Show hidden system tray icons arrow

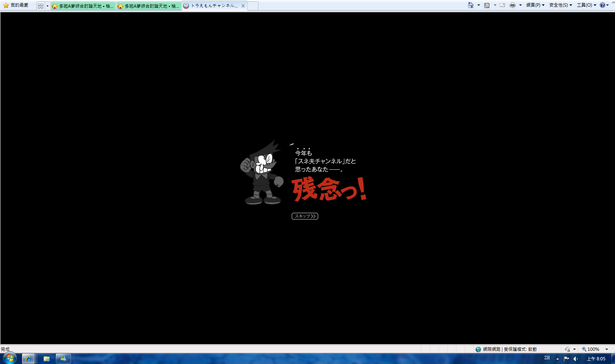[557, 359]
